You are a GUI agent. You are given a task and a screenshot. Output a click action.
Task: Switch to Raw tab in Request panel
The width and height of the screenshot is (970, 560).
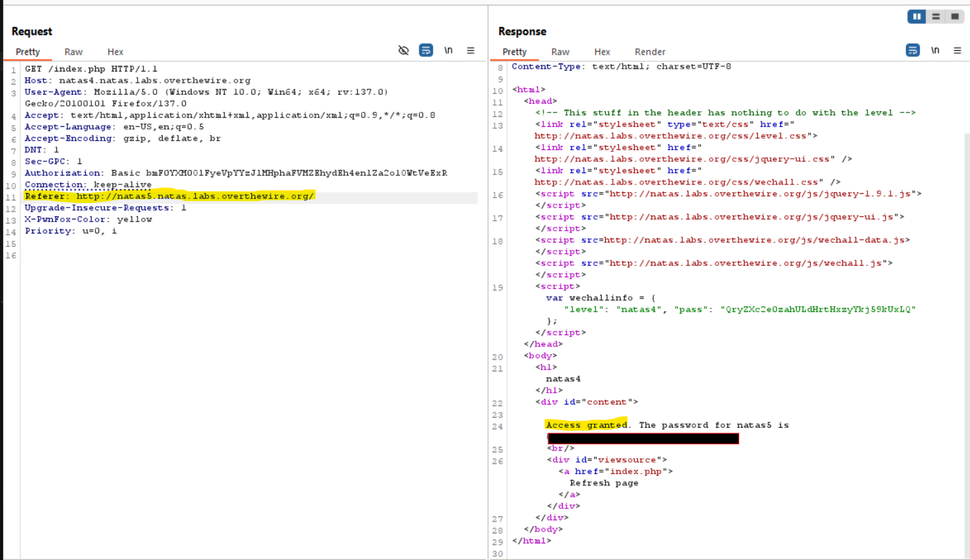[73, 52]
